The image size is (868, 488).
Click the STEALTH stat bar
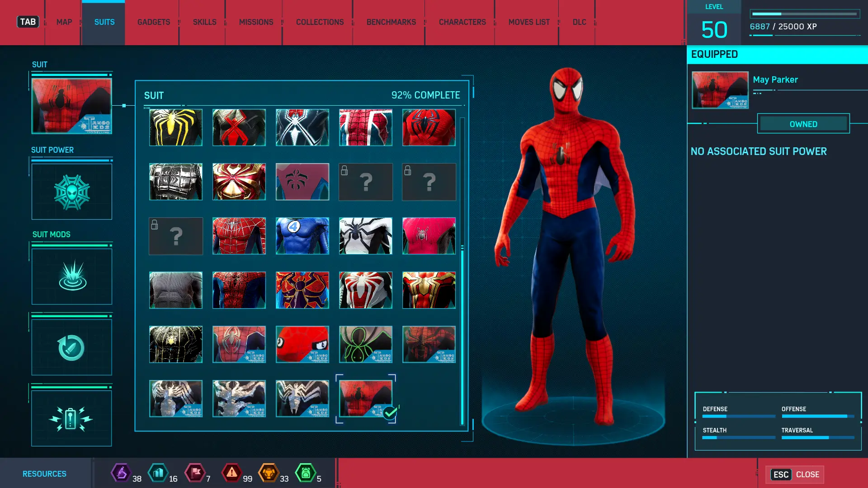point(739,437)
